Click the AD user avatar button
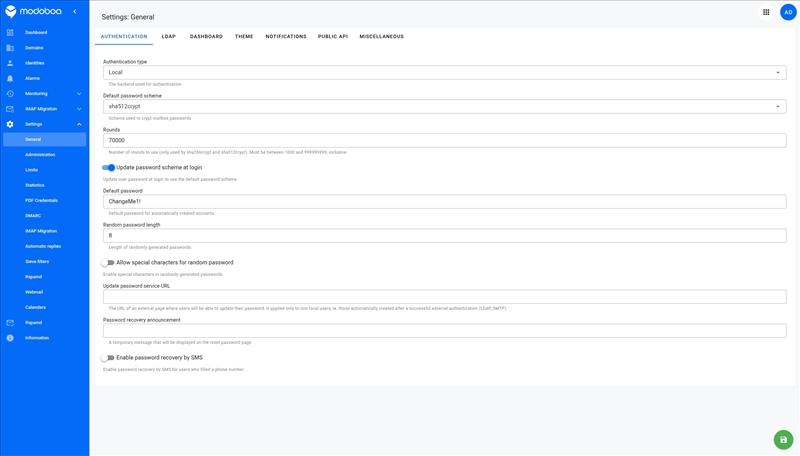Screen dimensions: 800x456 tap(788, 12)
